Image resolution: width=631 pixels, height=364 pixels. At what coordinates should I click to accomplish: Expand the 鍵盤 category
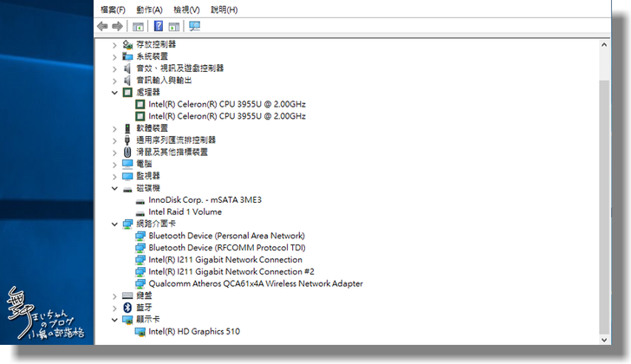point(114,296)
